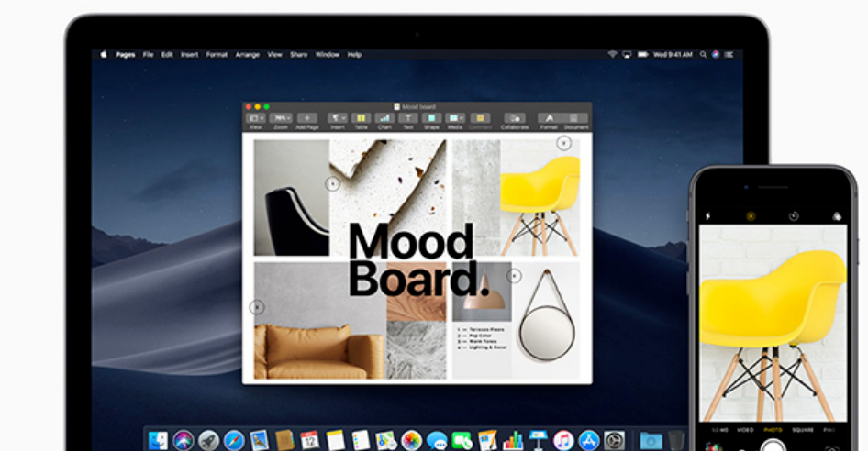Open the Arrange menu in menu bar

coord(247,55)
